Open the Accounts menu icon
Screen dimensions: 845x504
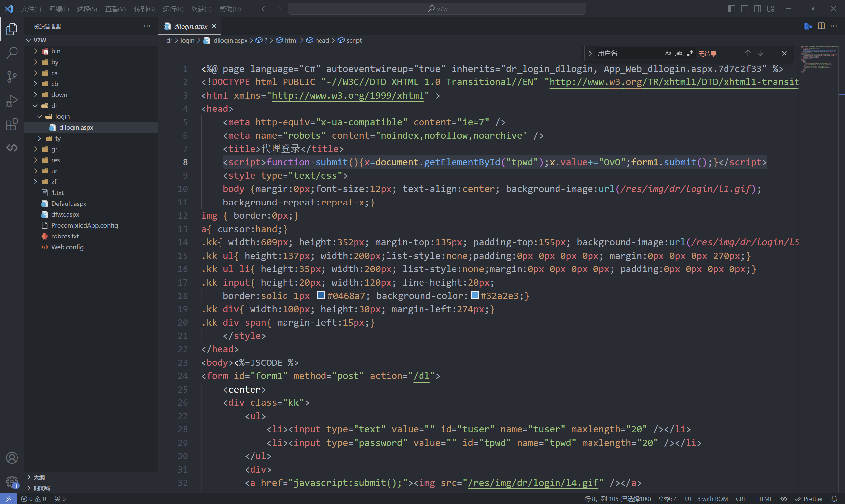tap(12, 458)
